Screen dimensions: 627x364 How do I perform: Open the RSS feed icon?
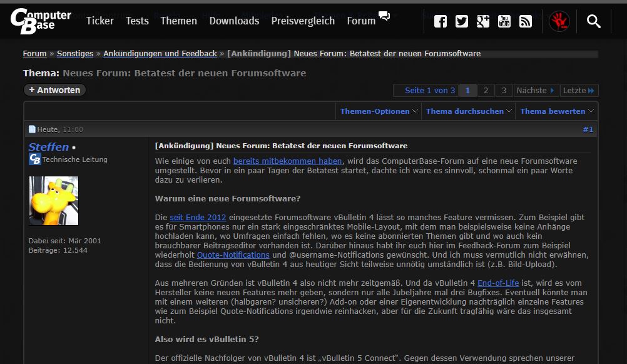point(526,21)
